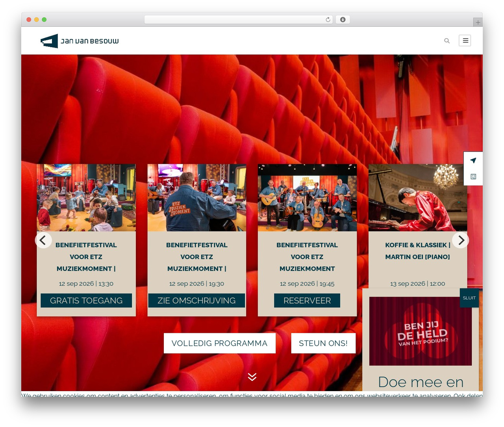Open a new browser tab
This screenshot has height=427, width=504.
coord(478,22)
